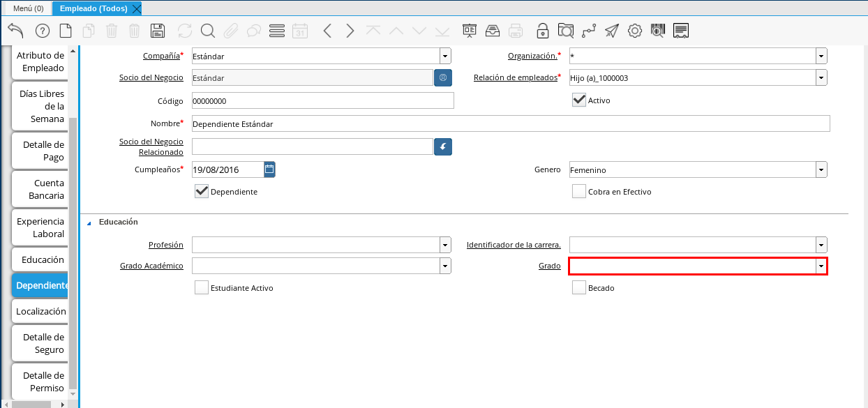Toggle grid view with the list lines icon
This screenshot has height=408, width=868.
[x=277, y=31]
